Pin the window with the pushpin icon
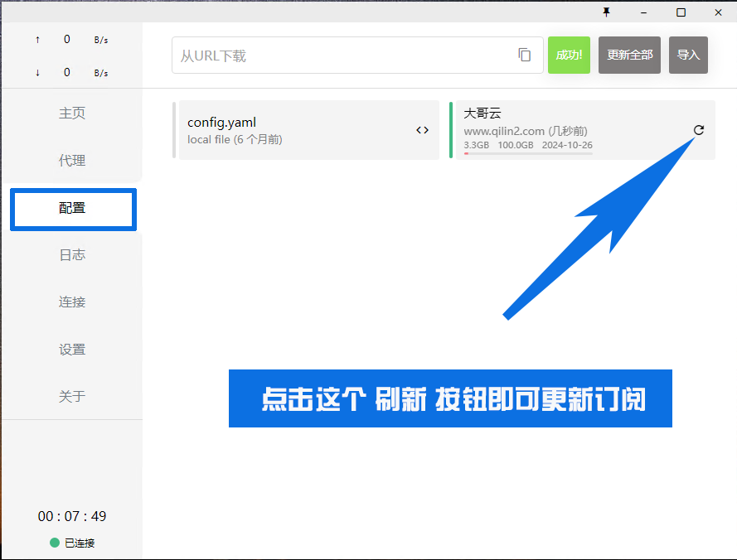 (606, 12)
